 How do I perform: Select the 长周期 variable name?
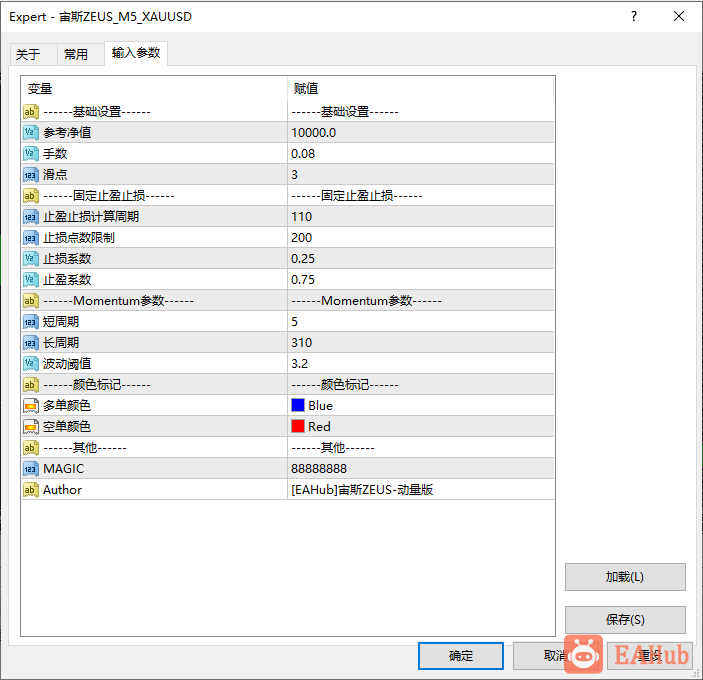(x=61, y=343)
